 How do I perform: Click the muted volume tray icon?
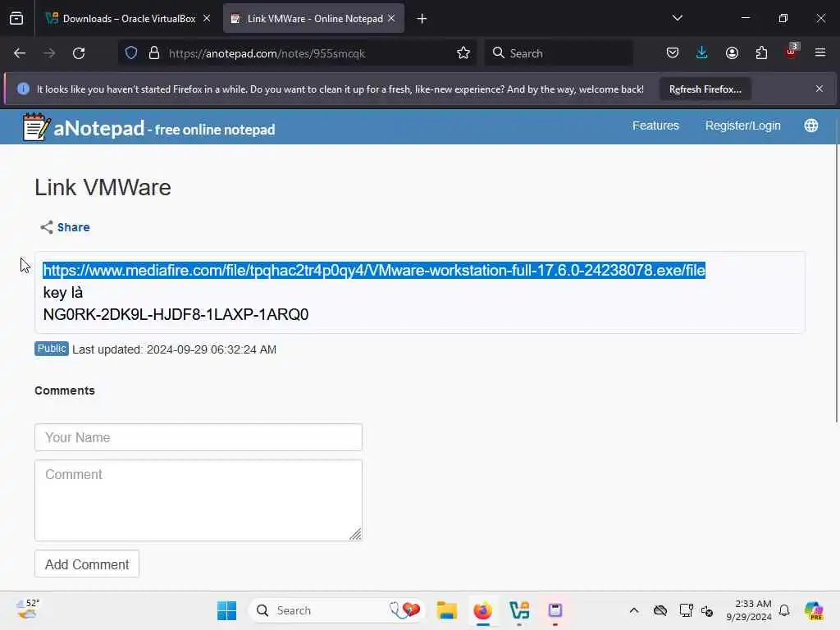pyautogui.click(x=707, y=610)
